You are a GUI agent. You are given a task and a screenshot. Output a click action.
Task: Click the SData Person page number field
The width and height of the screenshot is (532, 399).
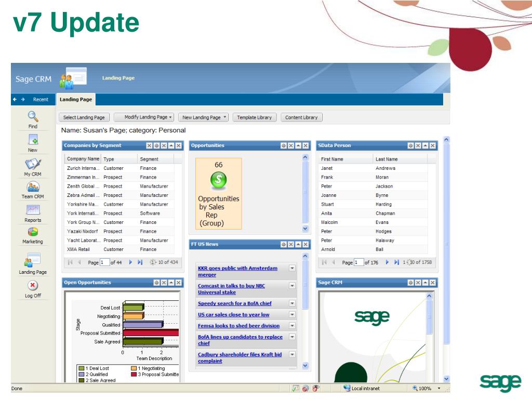(358, 262)
